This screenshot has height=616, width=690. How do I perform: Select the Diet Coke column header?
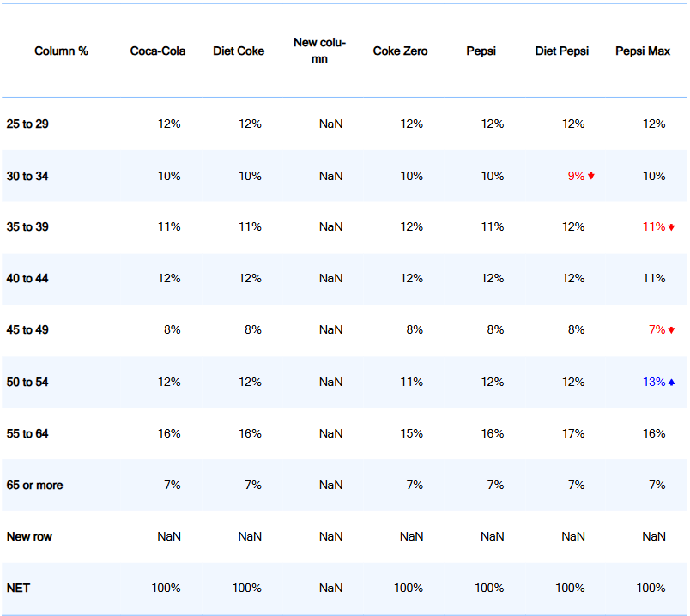tap(239, 51)
